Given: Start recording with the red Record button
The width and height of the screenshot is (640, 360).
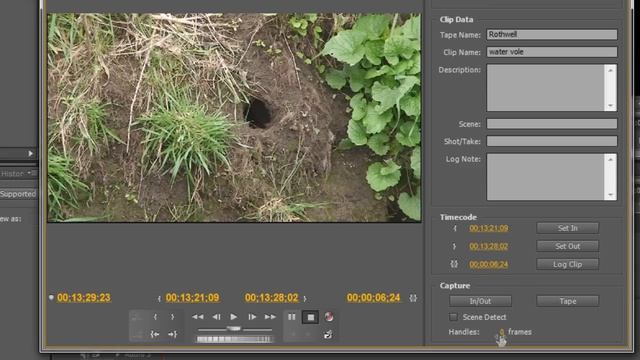Looking at the screenshot, I should tap(329, 317).
